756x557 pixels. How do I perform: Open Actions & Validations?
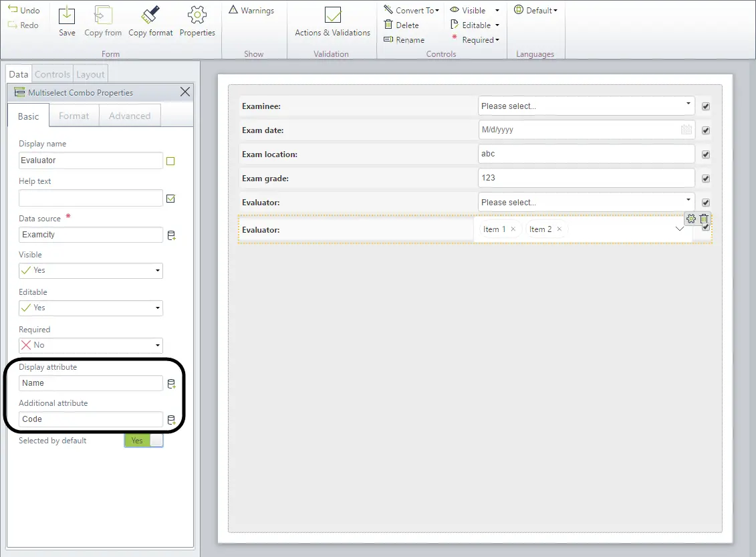pyautogui.click(x=333, y=21)
